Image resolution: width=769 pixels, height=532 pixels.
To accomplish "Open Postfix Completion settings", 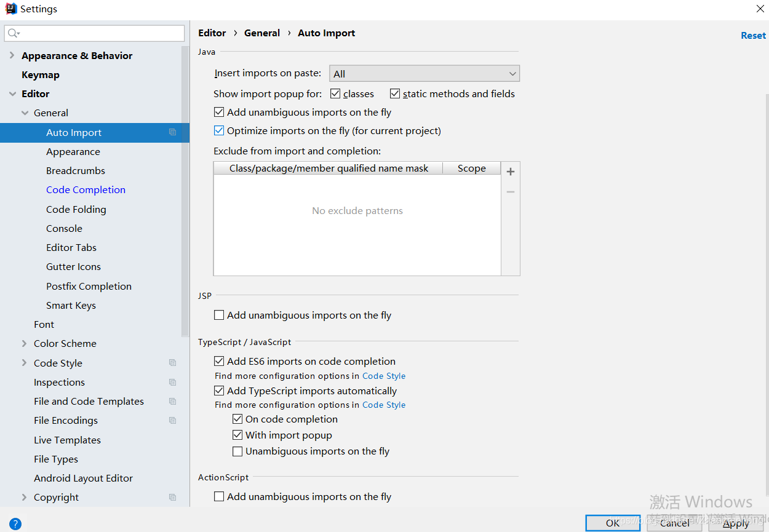I will coord(89,286).
